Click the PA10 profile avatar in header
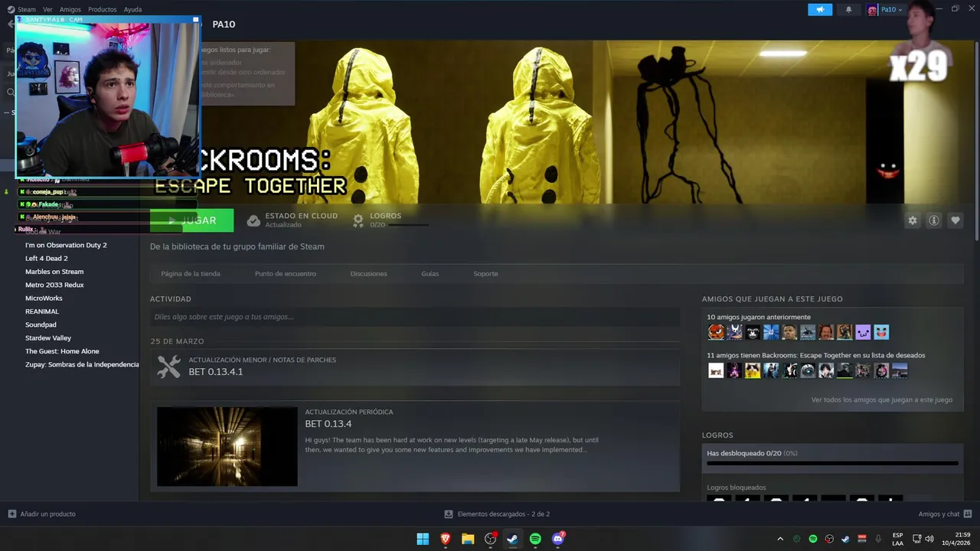Image resolution: width=980 pixels, height=551 pixels. click(872, 9)
